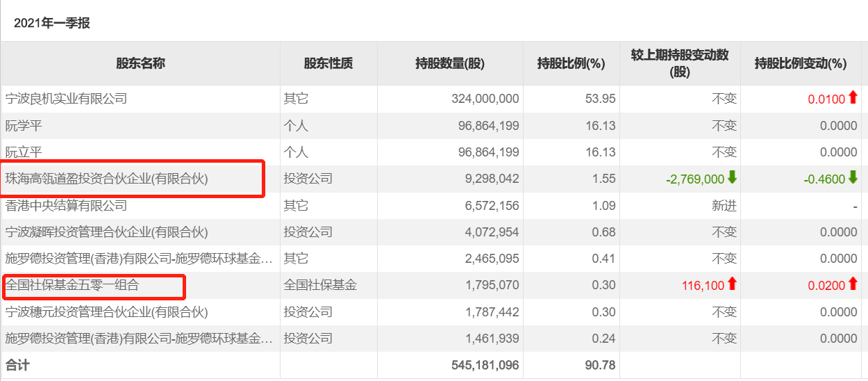Click the 0.0100 ratio change value
The height and width of the screenshot is (381, 868).
[827, 99]
